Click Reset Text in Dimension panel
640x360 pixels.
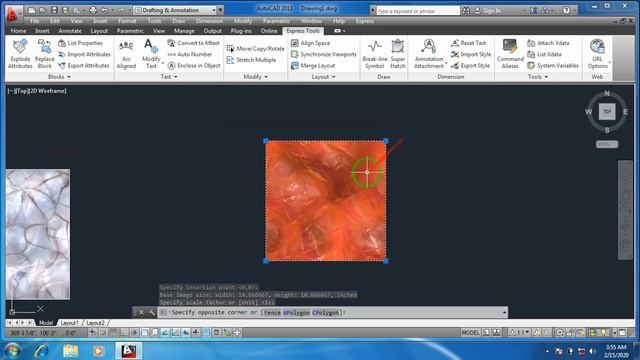(469, 43)
